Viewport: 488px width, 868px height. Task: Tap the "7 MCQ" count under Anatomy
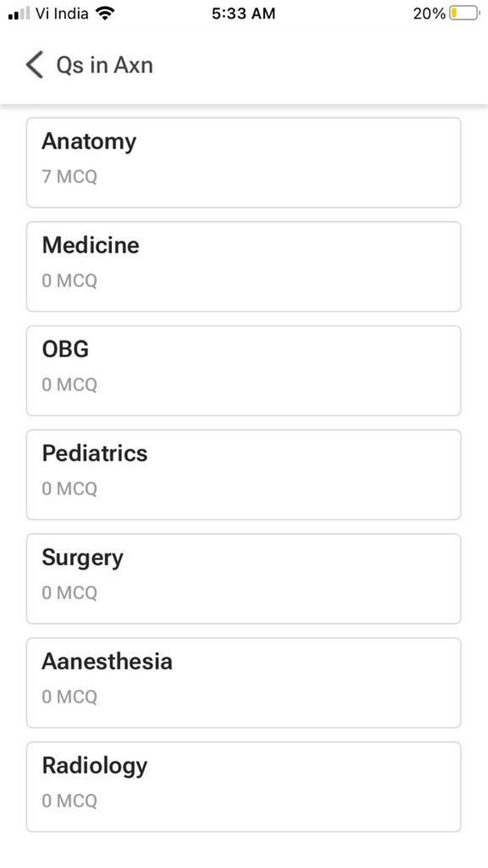[x=69, y=177]
